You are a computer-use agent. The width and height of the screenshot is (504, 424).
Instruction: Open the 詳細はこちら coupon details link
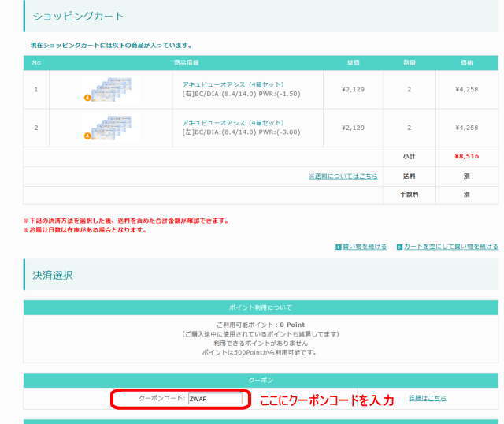click(428, 398)
